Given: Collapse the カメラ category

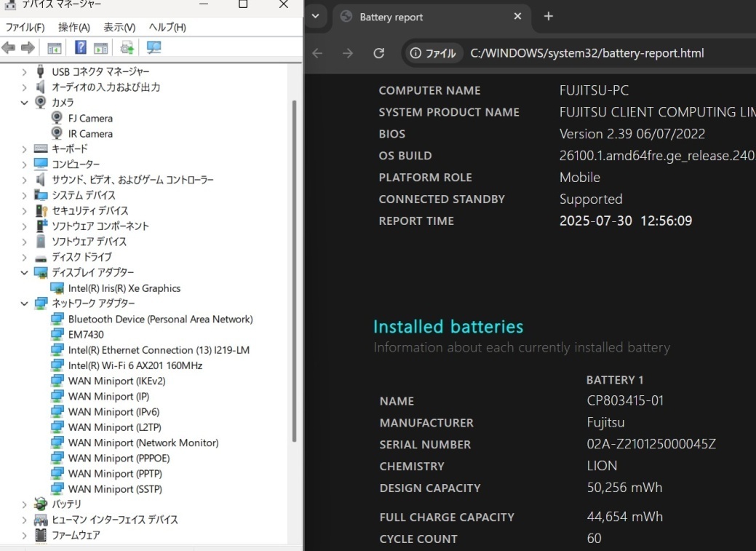Looking at the screenshot, I should (25, 103).
